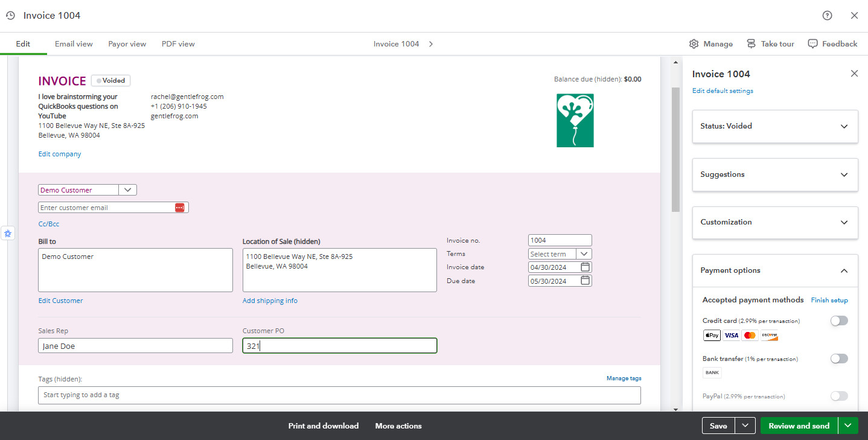Click the Customer PO field with 321
The width and height of the screenshot is (868, 440).
(340, 346)
